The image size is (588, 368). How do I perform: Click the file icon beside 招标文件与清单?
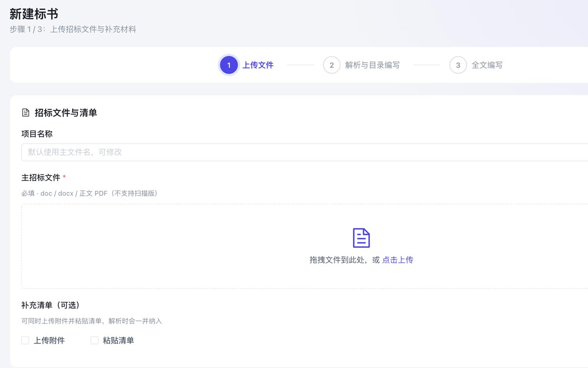click(26, 113)
